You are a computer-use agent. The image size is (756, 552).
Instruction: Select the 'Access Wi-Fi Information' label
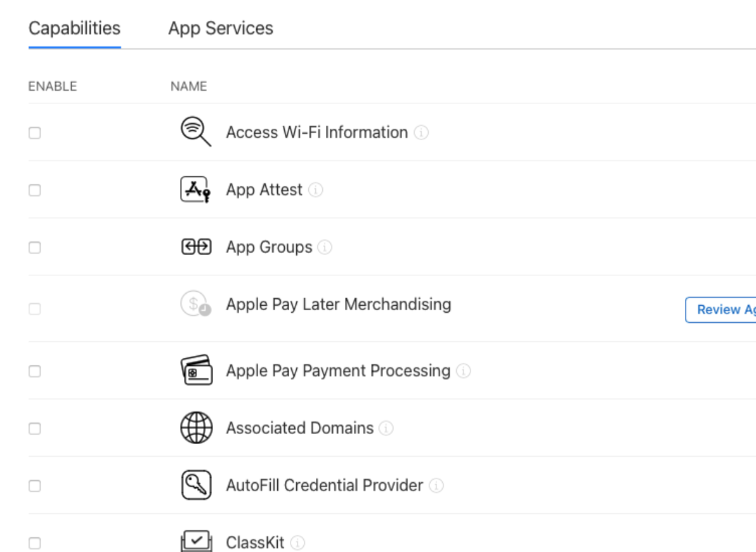(x=317, y=132)
